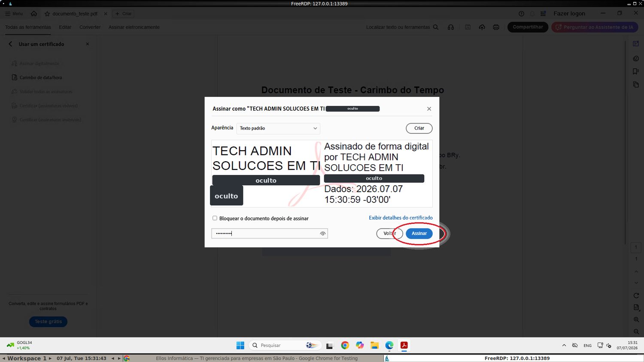
Task: Open the page display options icon
Action: [x=636, y=308]
